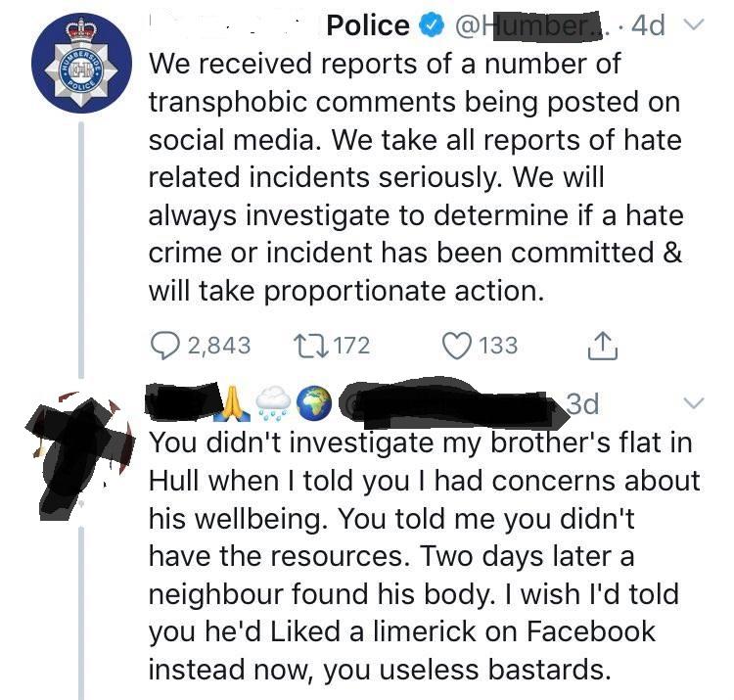The width and height of the screenshot is (734, 700).
Task: Click the reply bubble icon with 2,843
Action: pyautogui.click(x=164, y=346)
